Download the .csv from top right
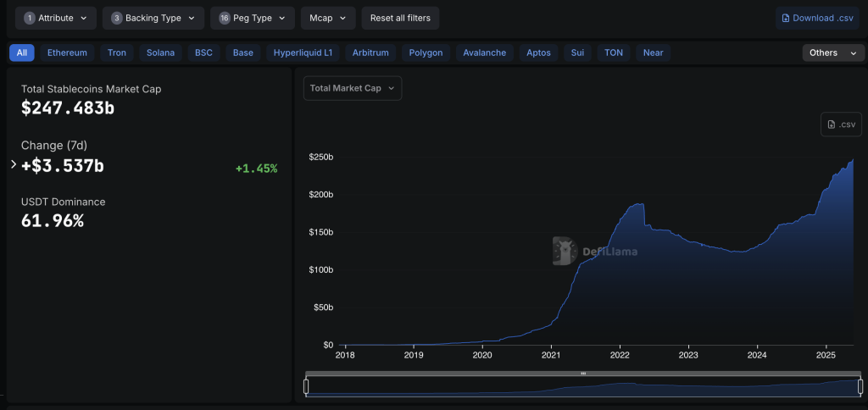 (x=816, y=18)
